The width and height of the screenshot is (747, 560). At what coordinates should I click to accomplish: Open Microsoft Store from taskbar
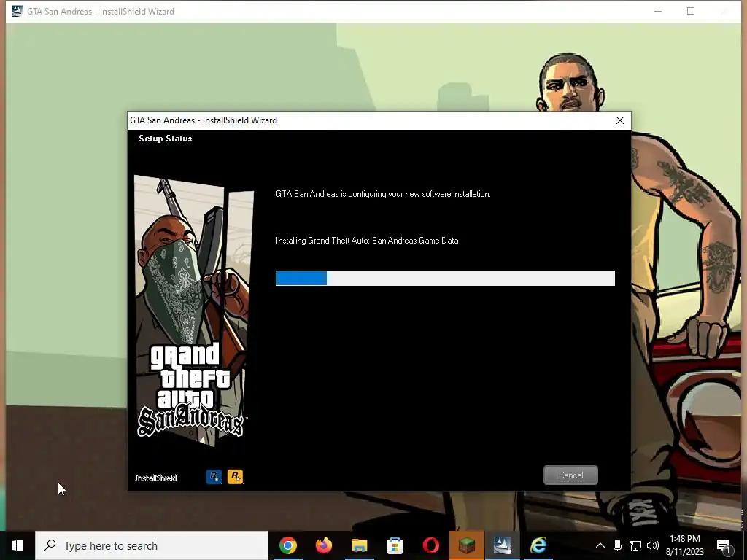[x=395, y=545]
